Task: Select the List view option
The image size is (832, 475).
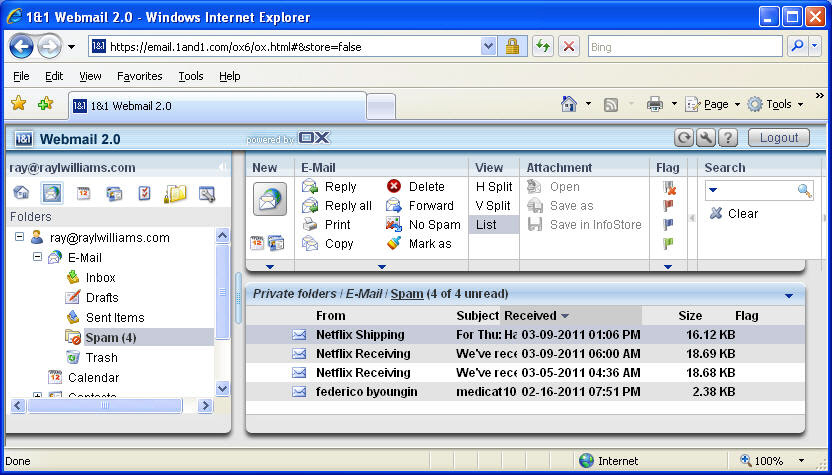Action: tap(487, 225)
